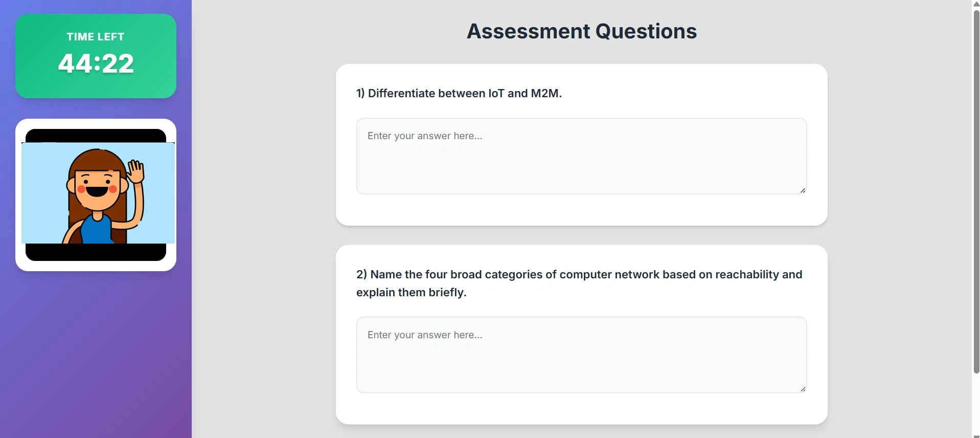Click the question 2 text about network categories
This screenshot has width=980, height=438.
coord(579,283)
